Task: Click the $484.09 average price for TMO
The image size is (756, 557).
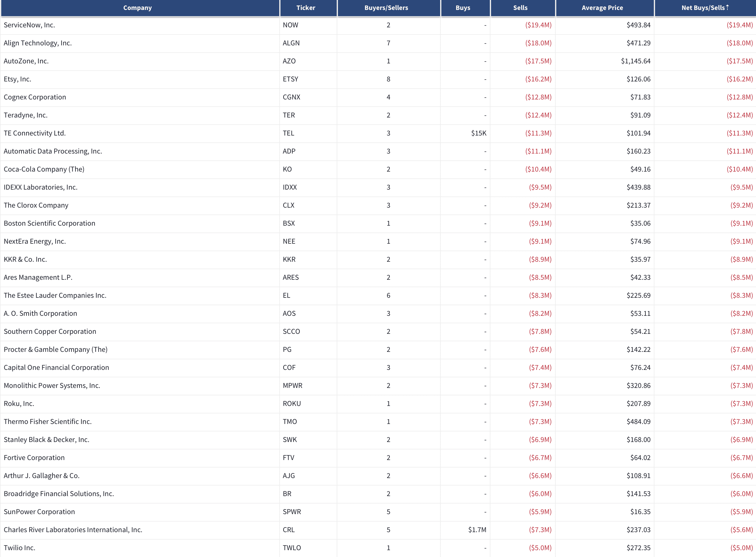Action: (x=638, y=422)
